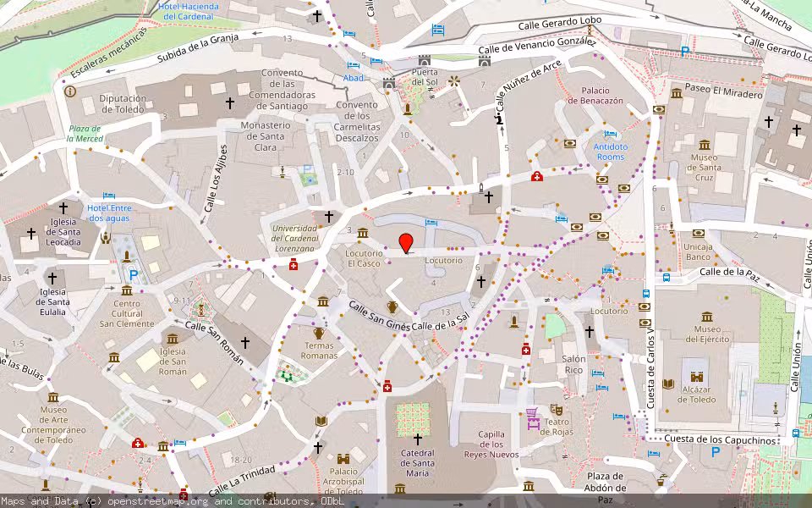Click the information icon near Escaleras mecánicas
The width and height of the screenshot is (812, 508).
tap(70, 91)
